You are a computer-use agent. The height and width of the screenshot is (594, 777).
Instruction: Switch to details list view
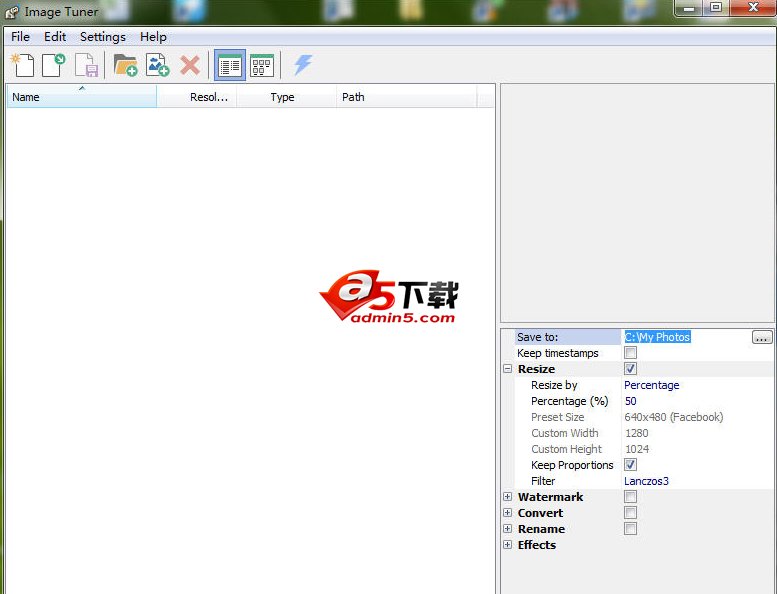coord(229,66)
